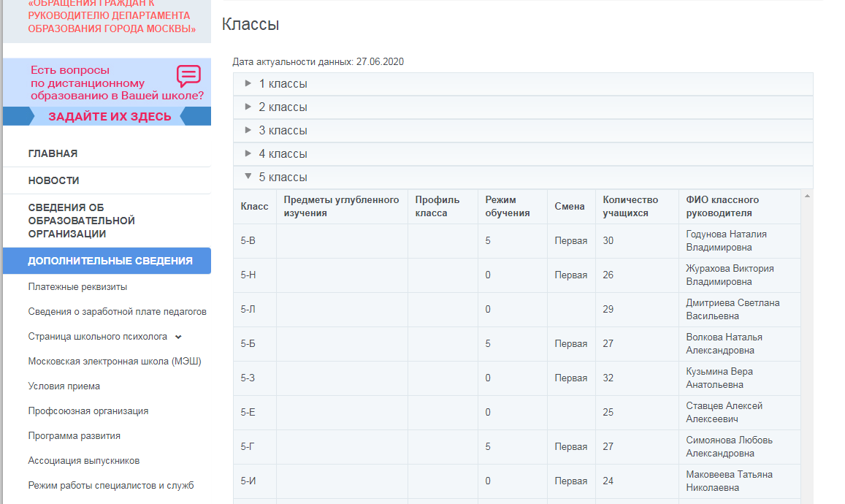Open the Обращения граждан к руководителю link

pyautogui.click(x=112, y=16)
